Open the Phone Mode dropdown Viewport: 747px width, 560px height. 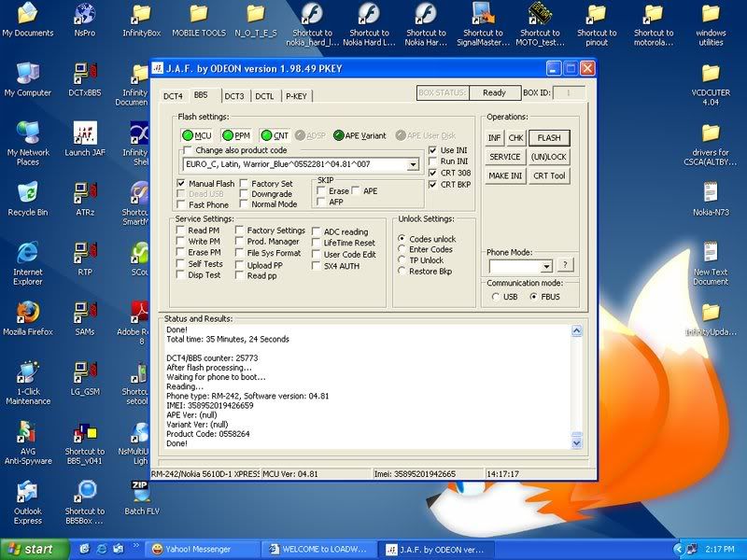pos(547,266)
